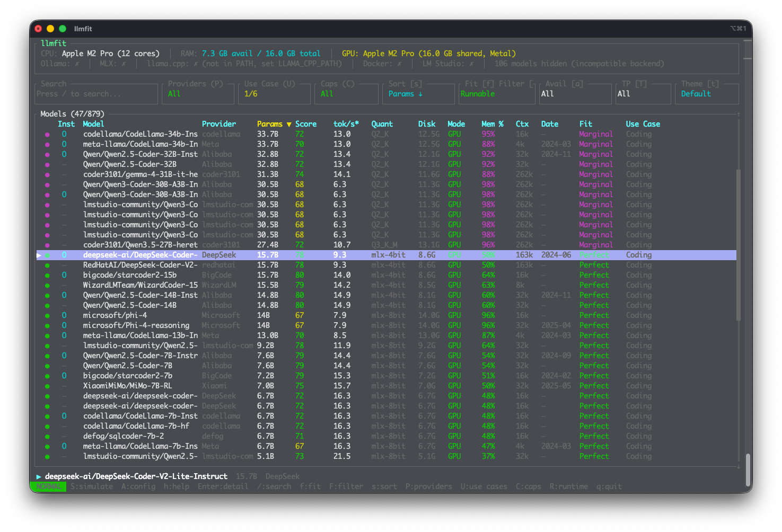
Task: Click the sort arrow beside Params header
Action: point(289,125)
